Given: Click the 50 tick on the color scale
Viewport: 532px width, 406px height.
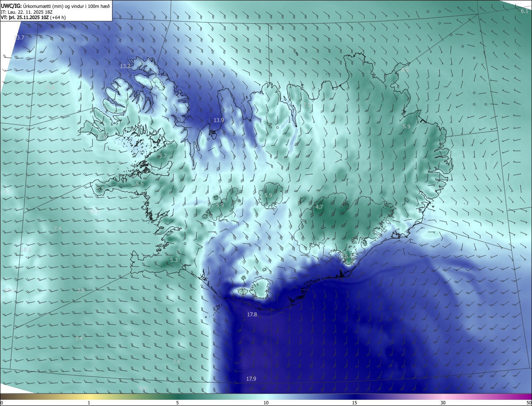Looking at the screenshot, I should click(529, 403).
